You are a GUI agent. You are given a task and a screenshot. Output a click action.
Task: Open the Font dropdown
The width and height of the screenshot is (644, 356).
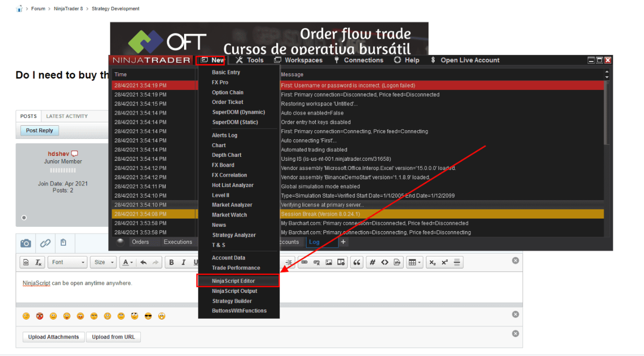point(68,262)
